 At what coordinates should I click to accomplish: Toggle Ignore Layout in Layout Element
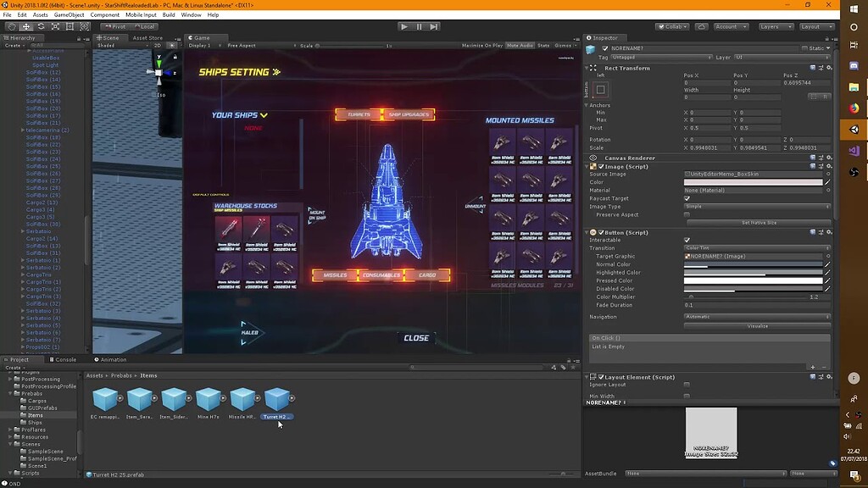click(x=689, y=385)
